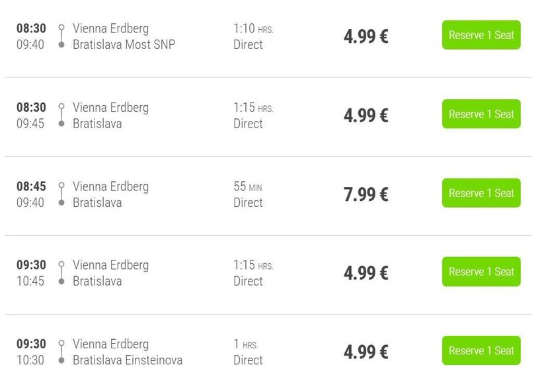
Task: Click the route icon for the Most SNP trip
Action: pos(61,36)
